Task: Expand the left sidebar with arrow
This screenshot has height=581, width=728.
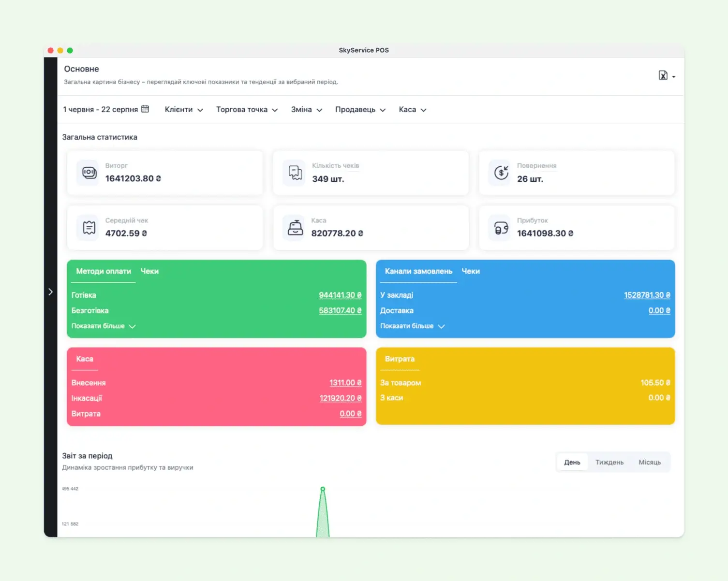Action: click(x=50, y=292)
